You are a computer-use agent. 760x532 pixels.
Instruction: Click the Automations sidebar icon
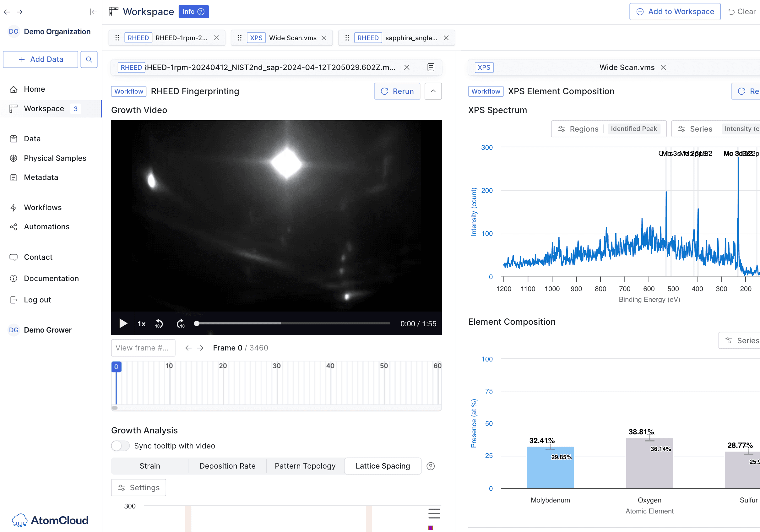click(x=14, y=226)
